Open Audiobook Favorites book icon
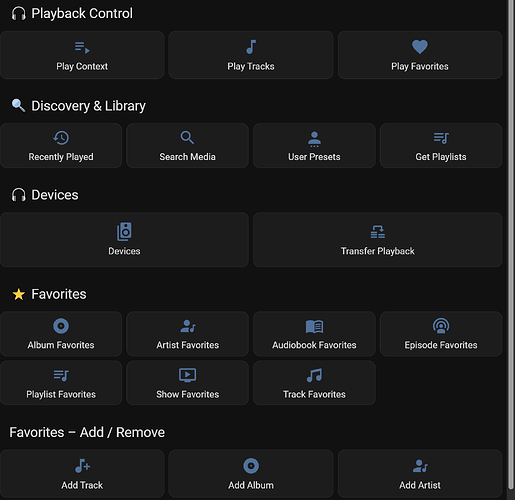Image resolution: width=515 pixels, height=500 pixels. 314,326
